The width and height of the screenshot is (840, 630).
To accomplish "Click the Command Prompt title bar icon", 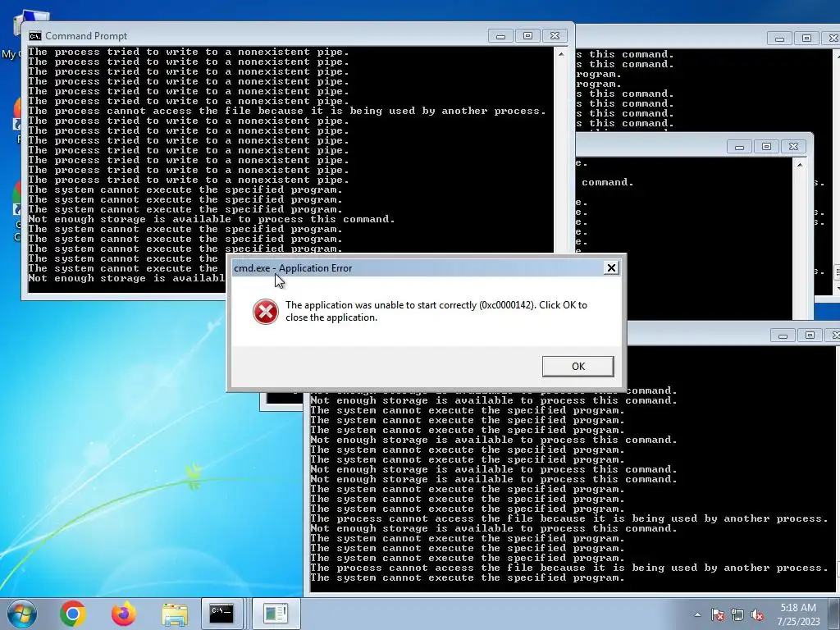I will click(x=35, y=36).
